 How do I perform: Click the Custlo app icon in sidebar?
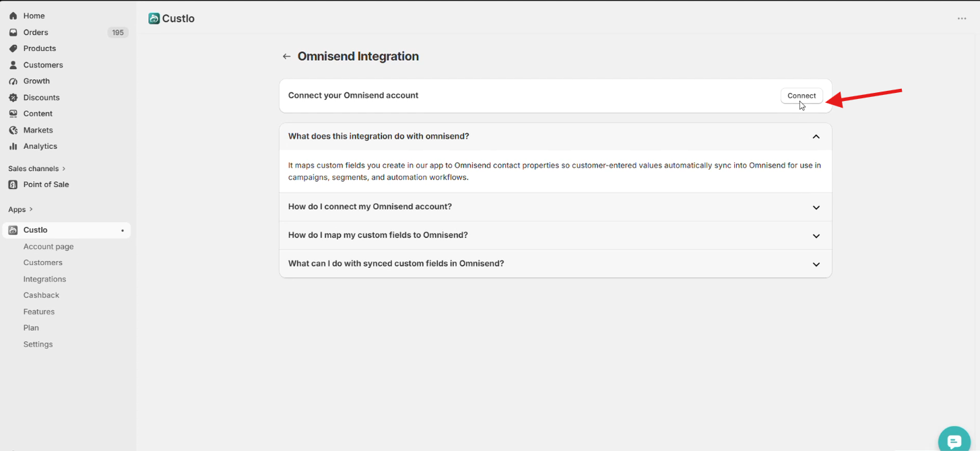(13, 230)
